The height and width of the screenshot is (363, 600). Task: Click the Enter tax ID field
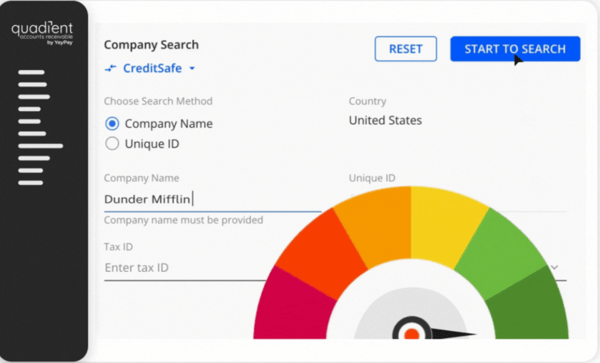pos(185,268)
